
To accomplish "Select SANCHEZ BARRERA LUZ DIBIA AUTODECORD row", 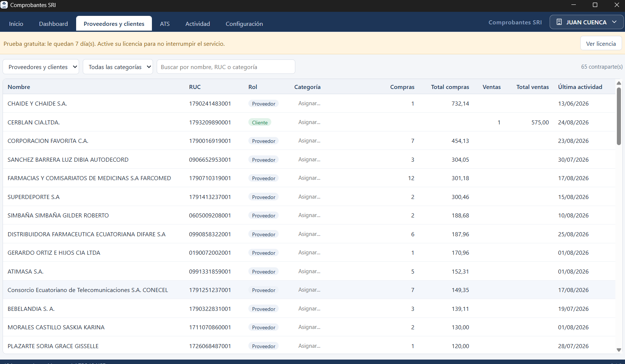I will coord(309,159).
